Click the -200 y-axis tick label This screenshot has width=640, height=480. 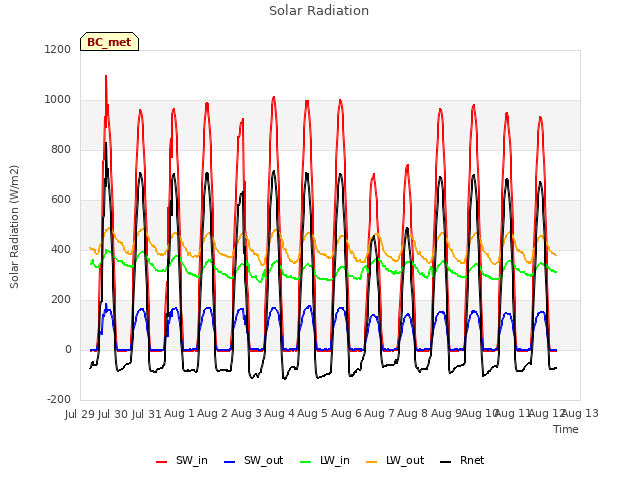(59, 400)
